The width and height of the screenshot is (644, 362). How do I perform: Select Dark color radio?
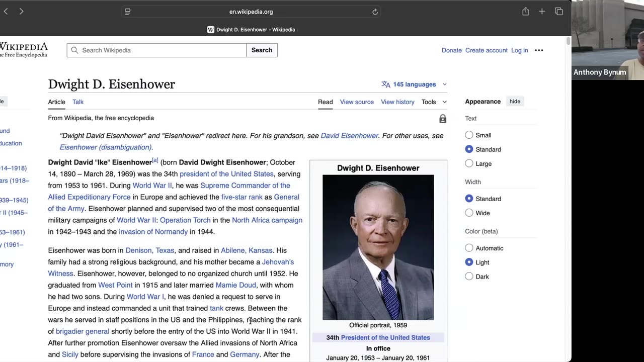pos(469,276)
